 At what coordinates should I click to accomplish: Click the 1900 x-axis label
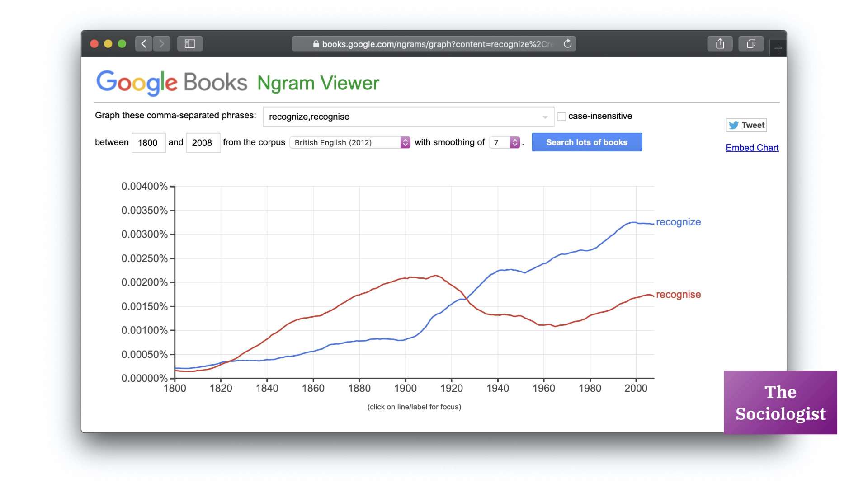point(406,388)
